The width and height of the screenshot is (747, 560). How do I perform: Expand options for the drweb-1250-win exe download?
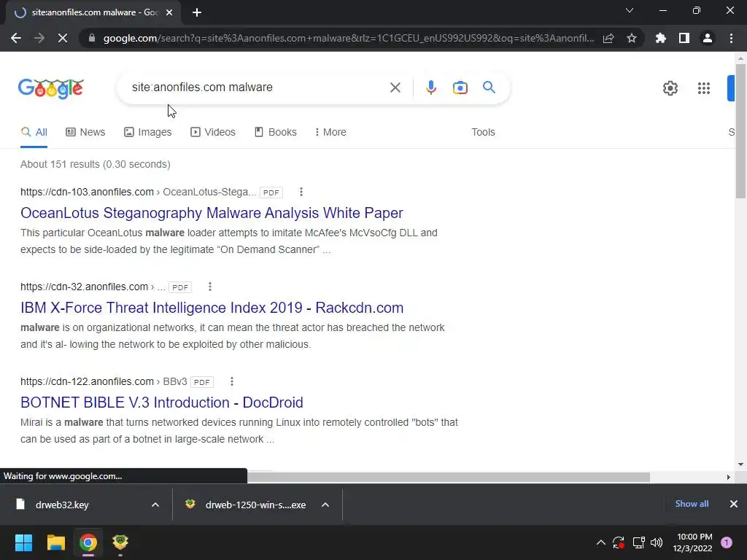[x=325, y=505]
